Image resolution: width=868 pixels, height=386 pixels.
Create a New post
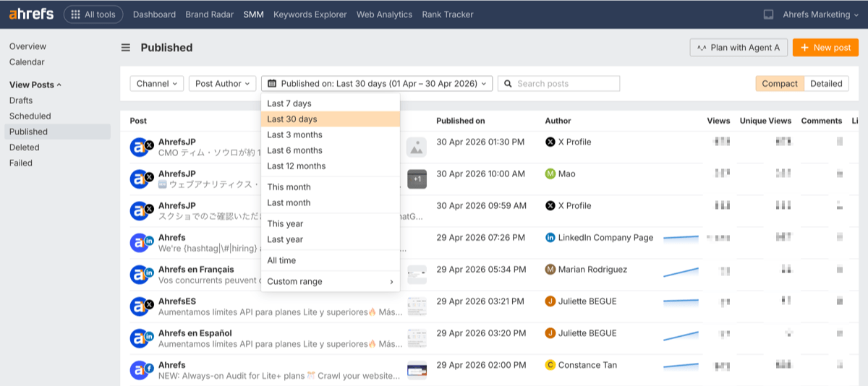[825, 48]
